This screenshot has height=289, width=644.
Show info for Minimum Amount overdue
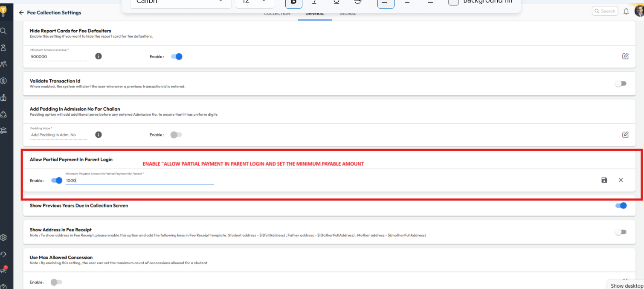[x=99, y=56]
